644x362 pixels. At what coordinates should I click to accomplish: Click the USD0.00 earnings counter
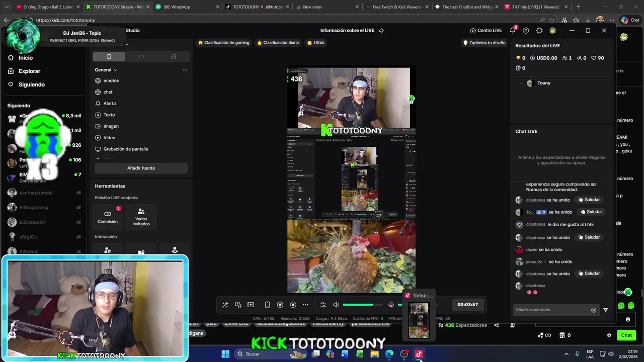coord(543,58)
